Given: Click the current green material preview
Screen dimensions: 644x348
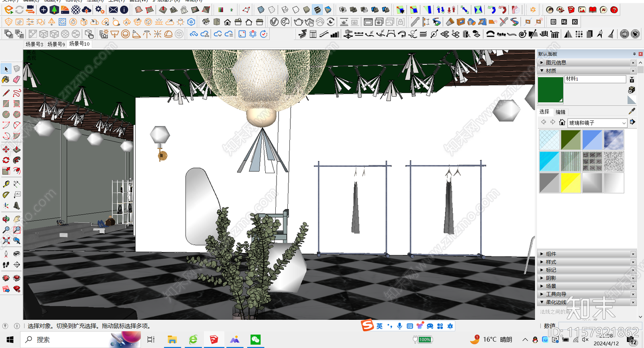Looking at the screenshot, I should 551,89.
